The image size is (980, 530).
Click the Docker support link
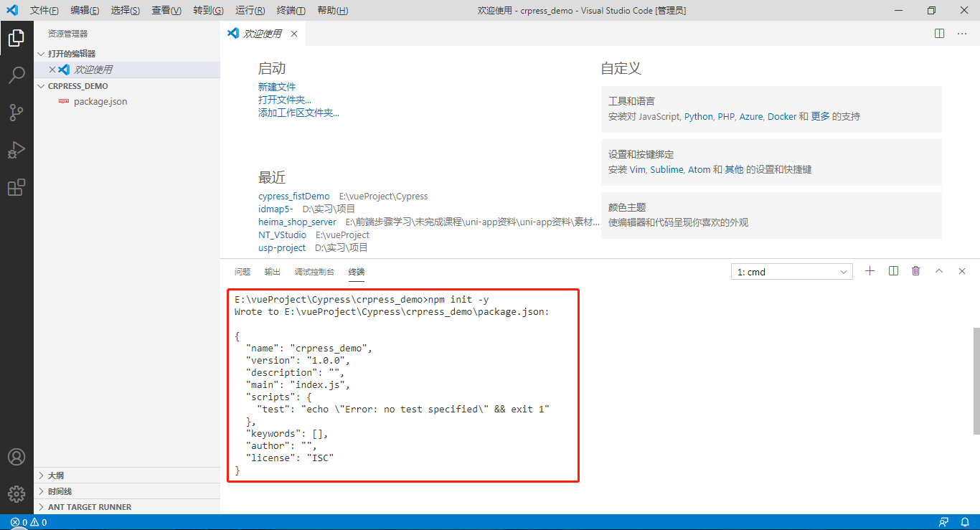[x=782, y=116]
